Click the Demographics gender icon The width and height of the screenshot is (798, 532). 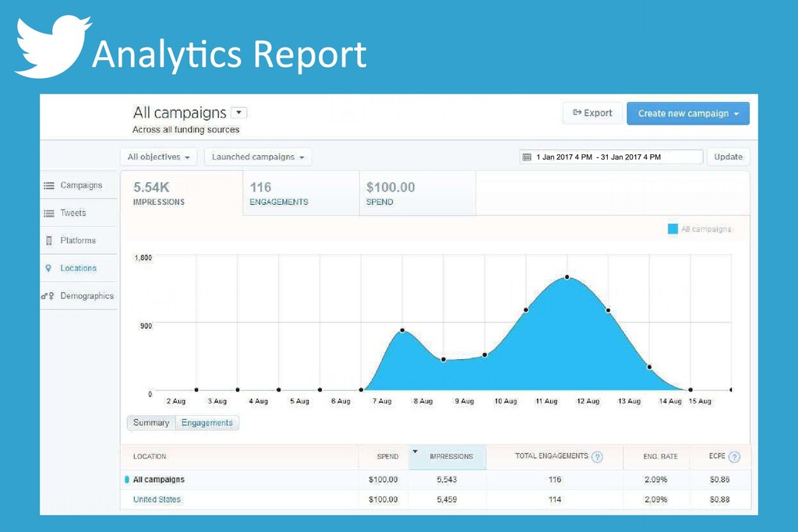[48, 295]
